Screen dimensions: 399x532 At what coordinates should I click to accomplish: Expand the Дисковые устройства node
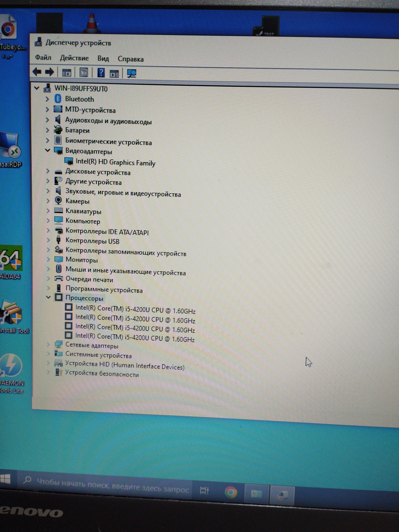[x=48, y=171]
